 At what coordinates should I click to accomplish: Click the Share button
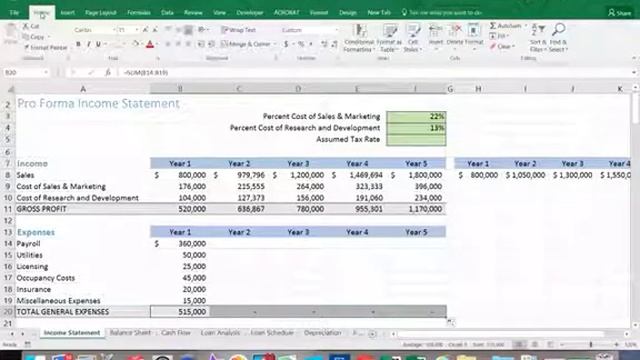pyautogui.click(x=620, y=13)
